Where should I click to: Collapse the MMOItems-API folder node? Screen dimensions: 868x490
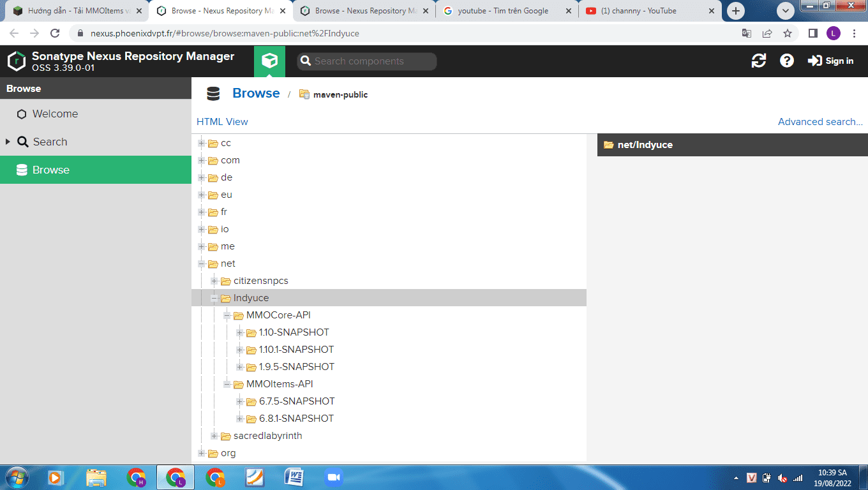click(227, 384)
